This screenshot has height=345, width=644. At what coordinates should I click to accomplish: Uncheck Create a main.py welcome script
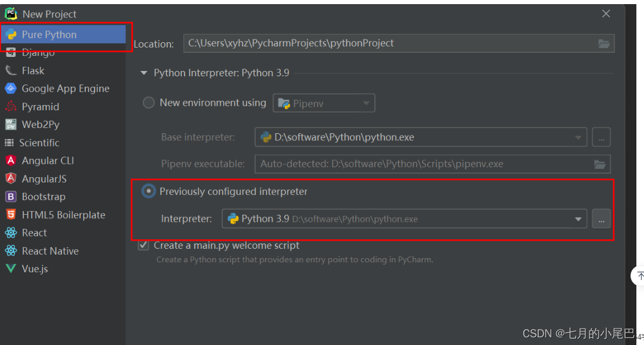144,245
